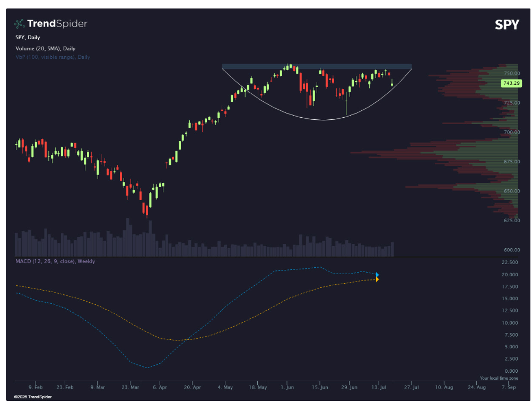Click the 1. Jun date axis marker
This screenshot has width=532, height=412.
[287, 387]
